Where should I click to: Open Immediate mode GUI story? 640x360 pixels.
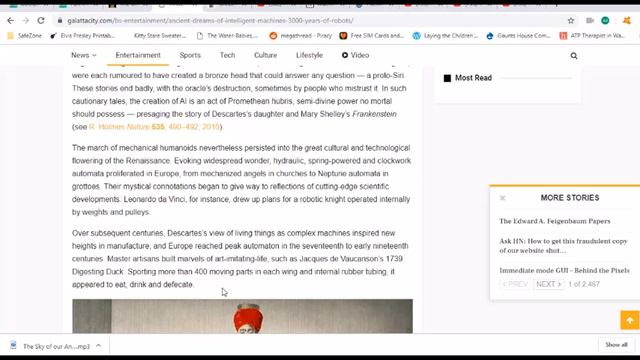click(x=564, y=271)
